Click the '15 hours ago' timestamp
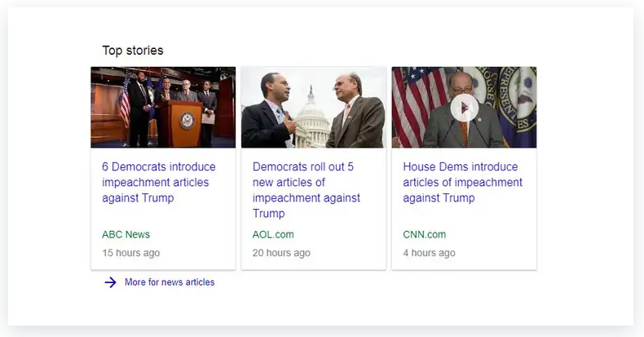The width and height of the screenshot is (644, 337). click(x=131, y=253)
